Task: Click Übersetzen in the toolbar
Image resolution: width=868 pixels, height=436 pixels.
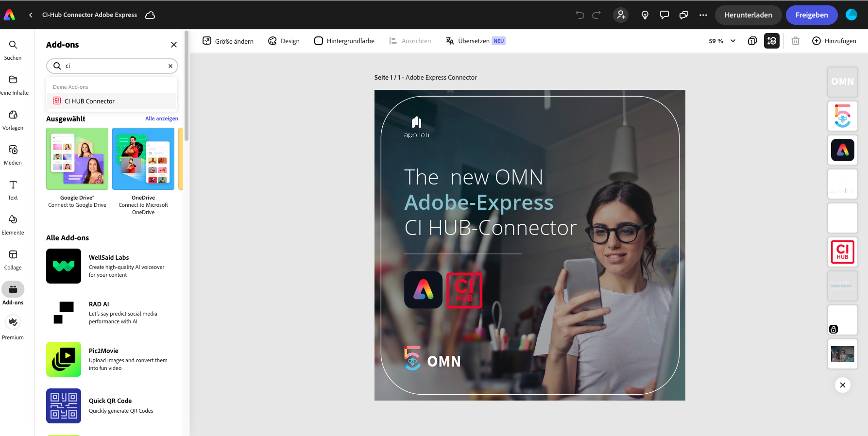Action: click(x=475, y=41)
